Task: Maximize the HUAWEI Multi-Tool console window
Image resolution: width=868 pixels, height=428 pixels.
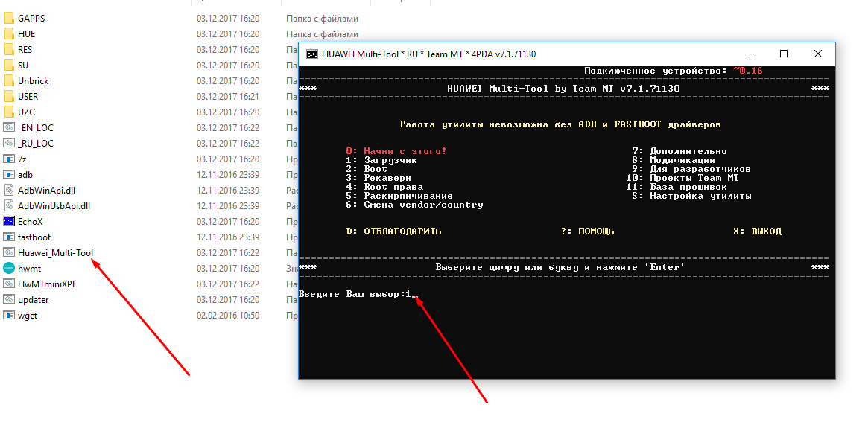Action: coord(783,54)
